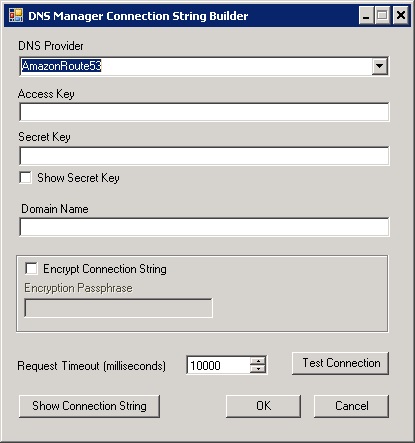Click the Domain Name text field

pyautogui.click(x=204, y=227)
